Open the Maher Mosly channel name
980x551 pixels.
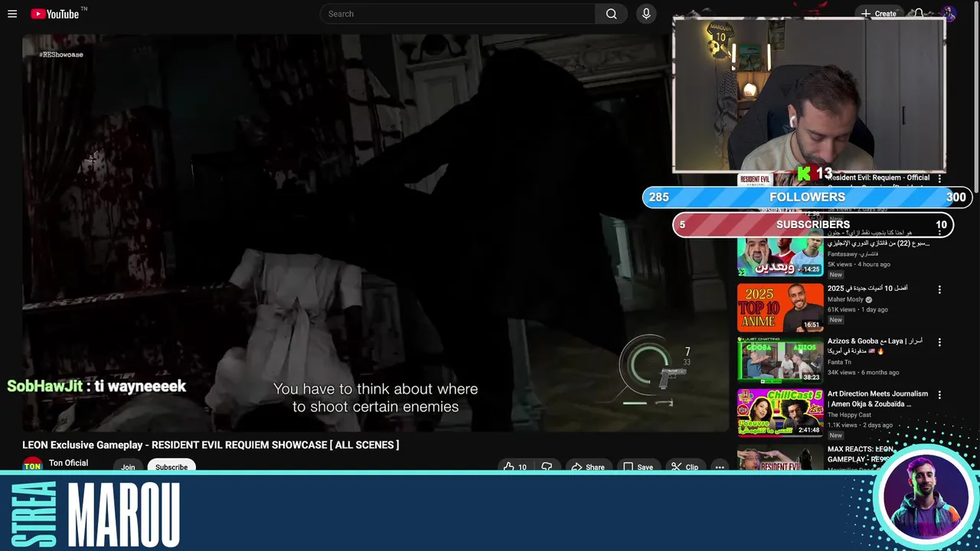click(x=845, y=299)
